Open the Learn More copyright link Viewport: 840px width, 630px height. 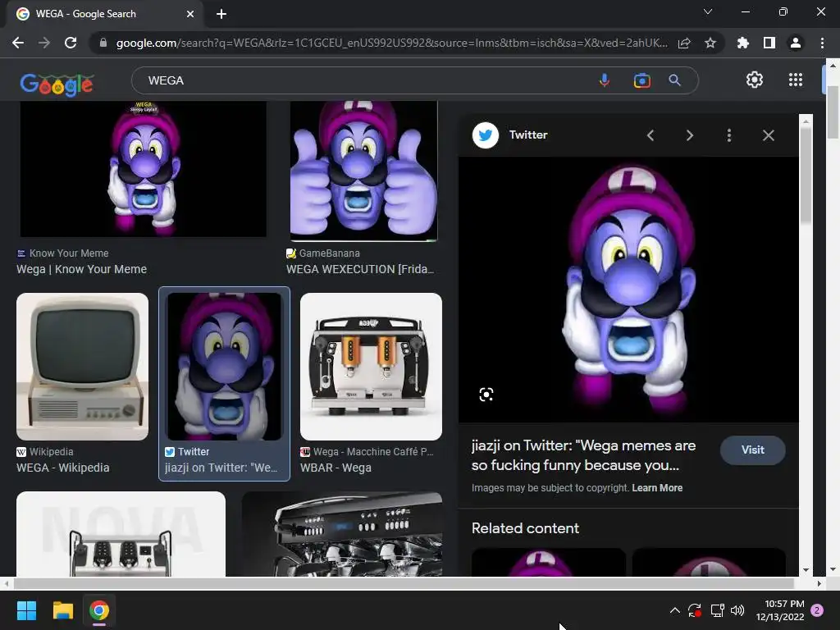coord(657,488)
